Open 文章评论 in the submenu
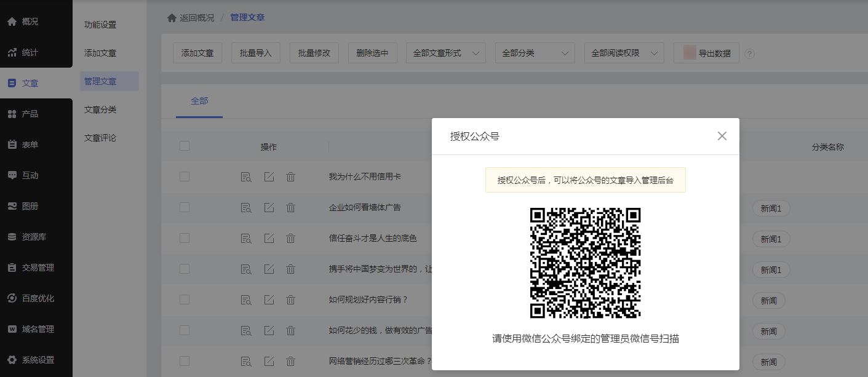This screenshot has width=868, height=377. pos(100,138)
